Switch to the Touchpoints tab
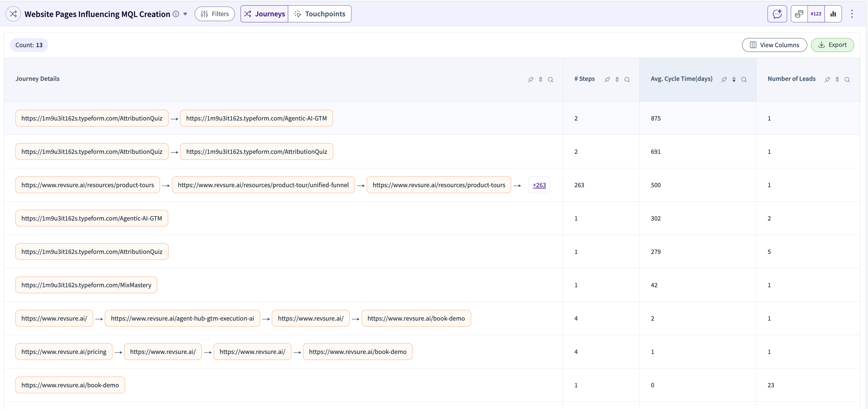868x409 pixels. (319, 14)
